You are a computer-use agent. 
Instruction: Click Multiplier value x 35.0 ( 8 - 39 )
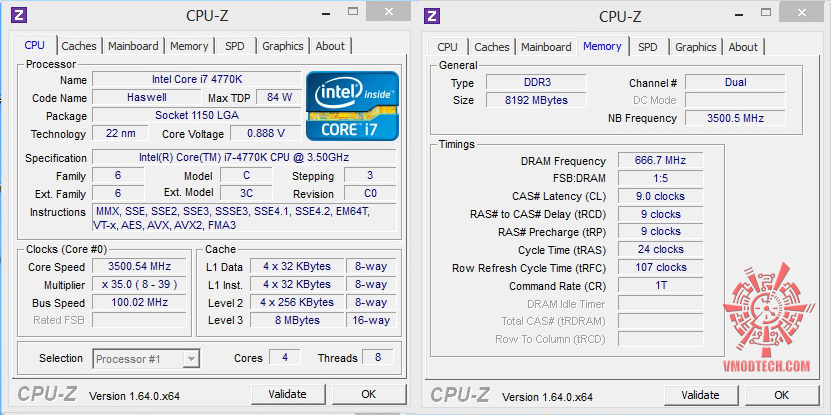pyautogui.click(x=139, y=284)
